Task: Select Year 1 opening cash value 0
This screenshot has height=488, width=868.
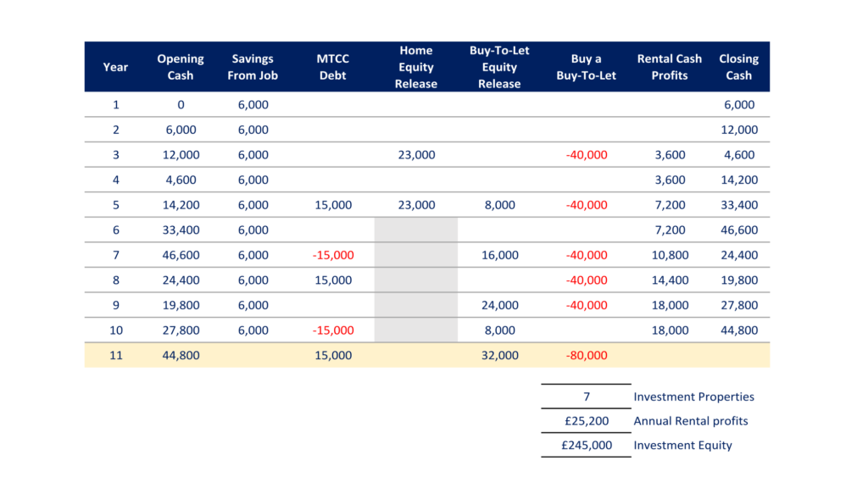Action: [181, 104]
